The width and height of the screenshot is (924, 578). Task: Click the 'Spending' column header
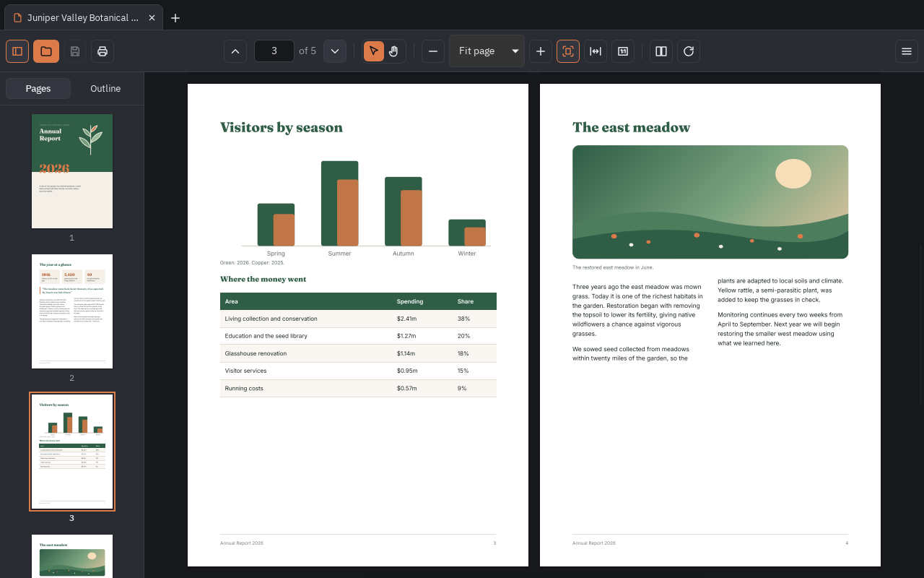pos(410,301)
